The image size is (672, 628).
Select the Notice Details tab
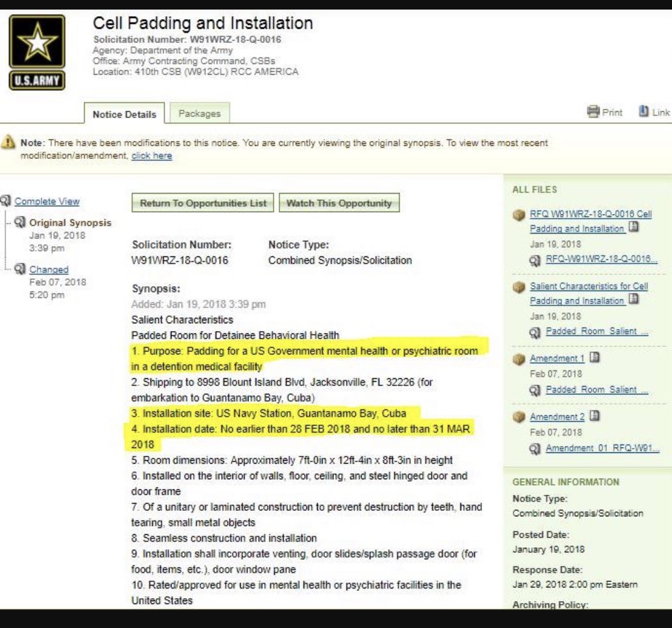coord(124,114)
